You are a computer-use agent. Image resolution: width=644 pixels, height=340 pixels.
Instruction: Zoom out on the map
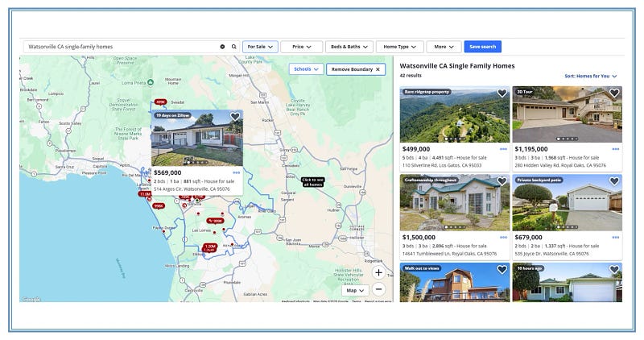[x=378, y=289]
